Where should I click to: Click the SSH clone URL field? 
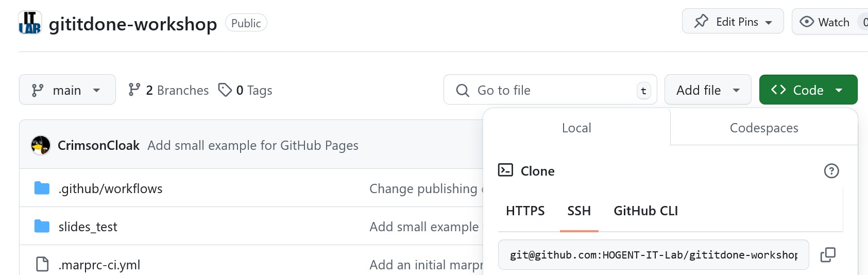[653, 254]
